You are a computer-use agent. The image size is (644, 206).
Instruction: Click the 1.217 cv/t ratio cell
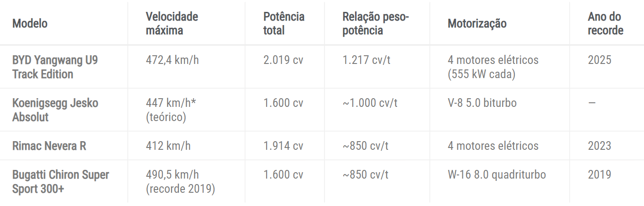click(x=367, y=60)
